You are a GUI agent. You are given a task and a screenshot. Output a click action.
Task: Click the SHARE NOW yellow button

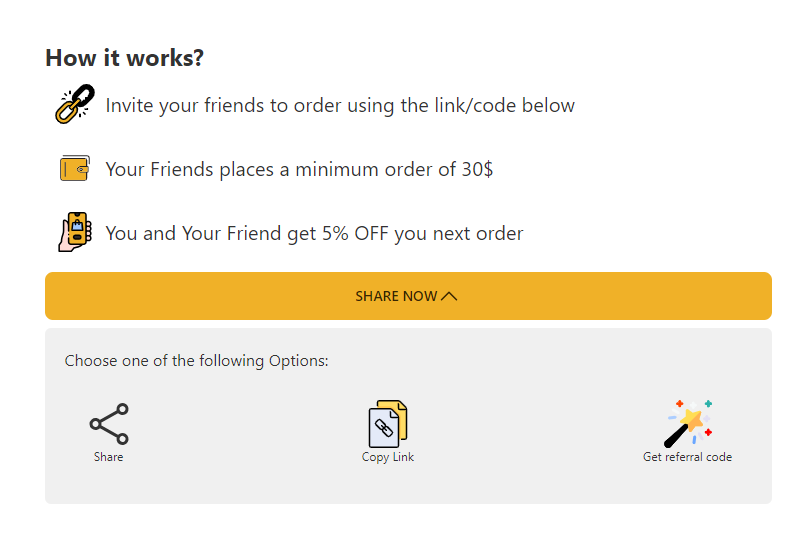[408, 296]
